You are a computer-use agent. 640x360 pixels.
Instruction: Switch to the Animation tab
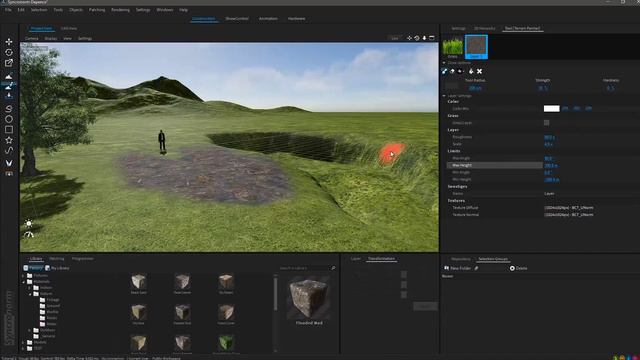coord(268,19)
